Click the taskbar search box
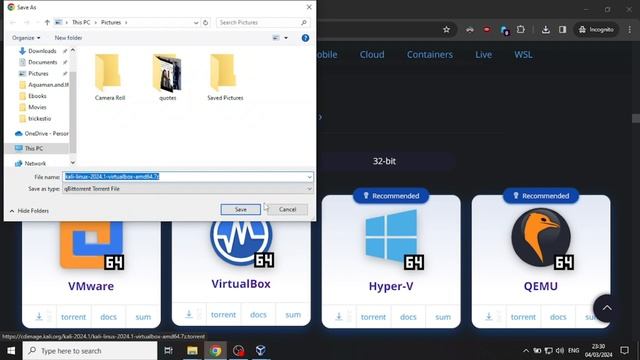This screenshot has height=360, width=640. [90, 351]
